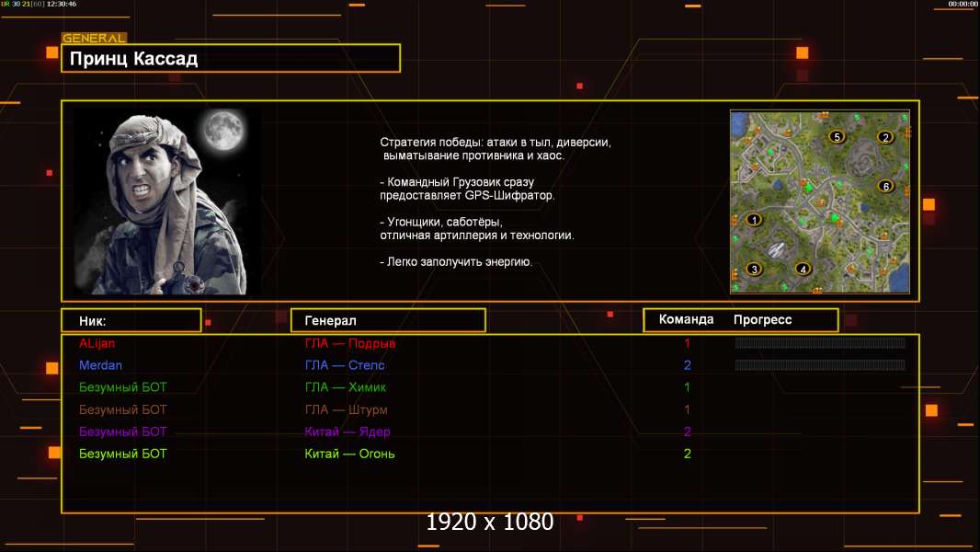
Task: Click the moon in the general portrait
Action: coord(222,132)
